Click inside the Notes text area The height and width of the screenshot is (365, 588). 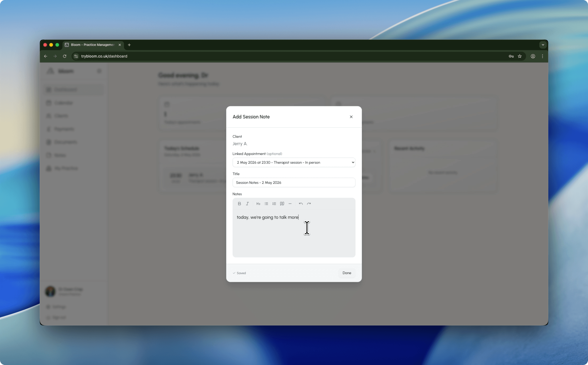pos(294,233)
